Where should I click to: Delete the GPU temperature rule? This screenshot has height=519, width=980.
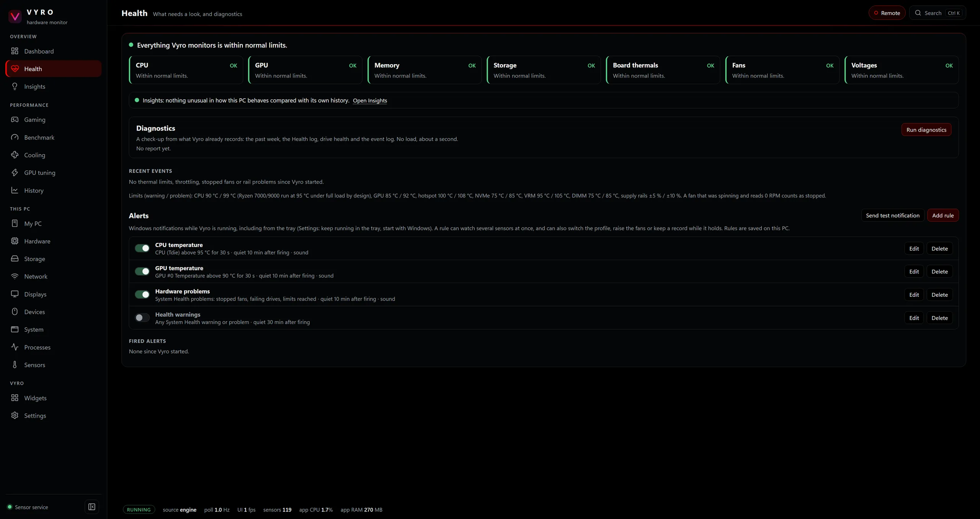pyautogui.click(x=940, y=272)
